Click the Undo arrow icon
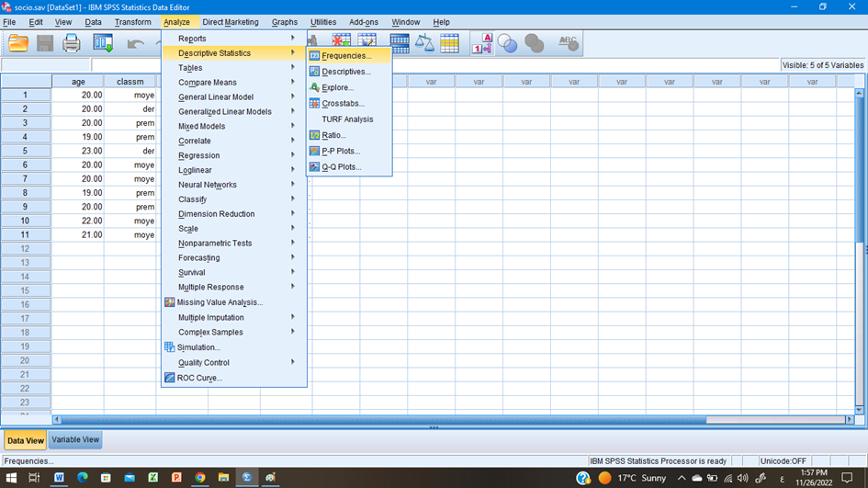 pos(136,43)
